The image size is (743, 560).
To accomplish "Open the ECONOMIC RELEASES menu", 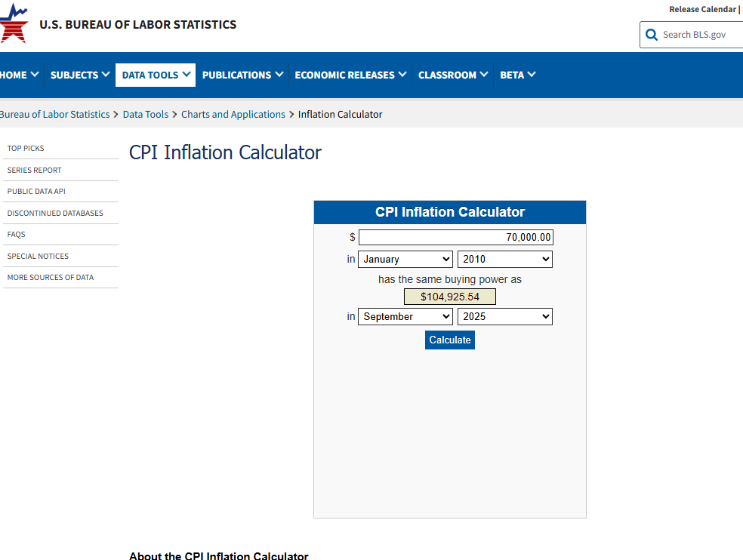I will click(350, 75).
